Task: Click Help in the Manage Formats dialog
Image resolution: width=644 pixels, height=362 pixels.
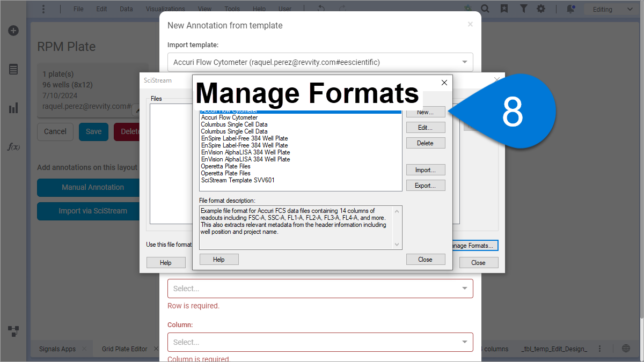Action: [219, 260]
